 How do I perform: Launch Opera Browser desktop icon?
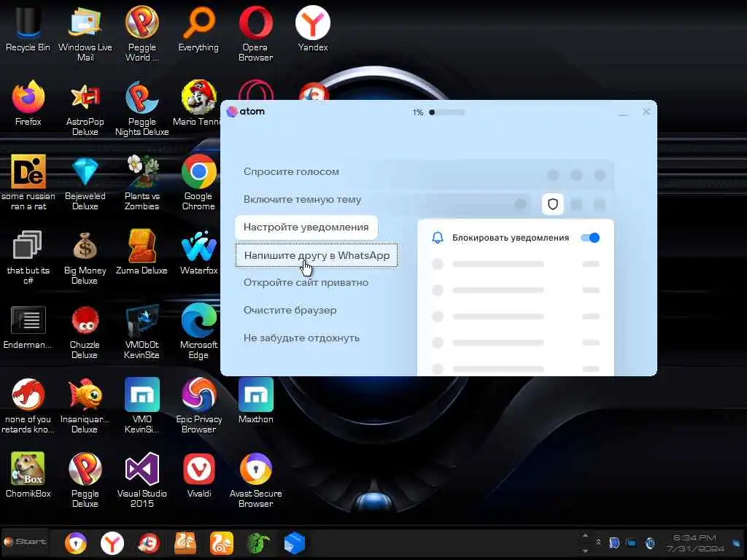click(x=256, y=34)
